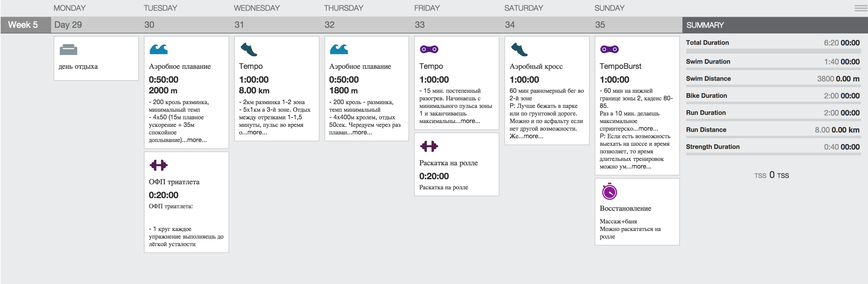
Task: Click the rest day couch icon on Monday
Action: pyautogui.click(x=68, y=50)
